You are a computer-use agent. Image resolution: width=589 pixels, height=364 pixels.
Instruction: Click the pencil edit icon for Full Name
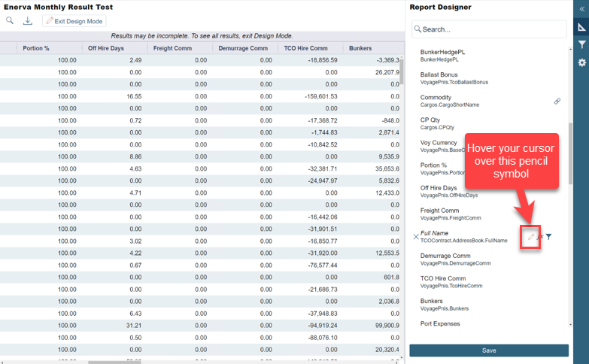pos(530,237)
